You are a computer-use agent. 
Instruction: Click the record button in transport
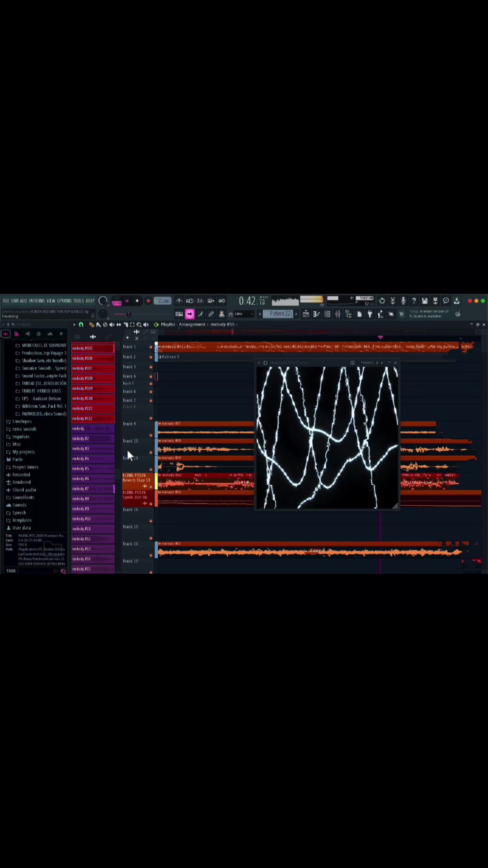pos(148,301)
